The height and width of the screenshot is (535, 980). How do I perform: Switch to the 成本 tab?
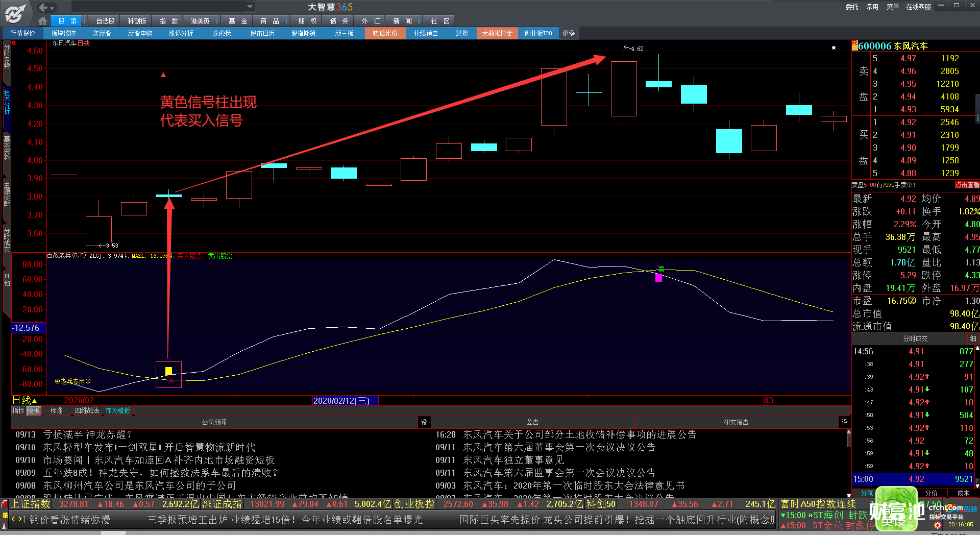point(963,493)
